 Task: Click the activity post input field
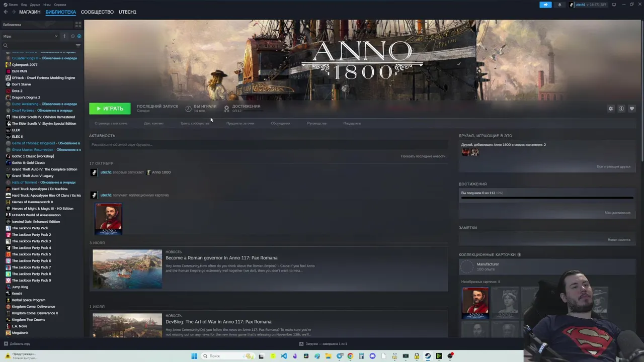(x=268, y=145)
